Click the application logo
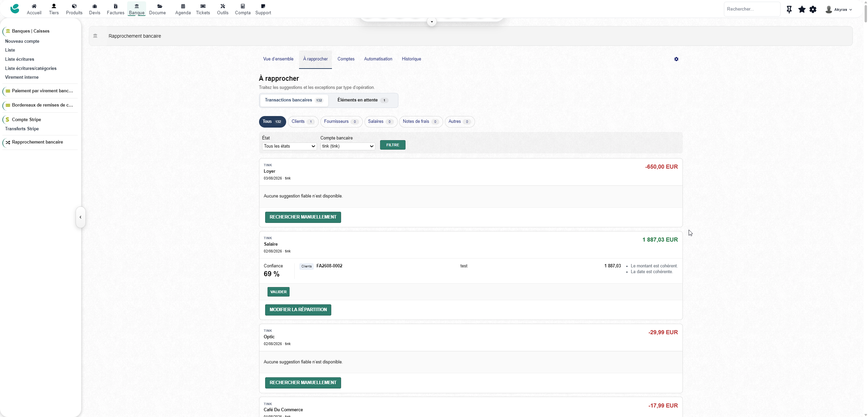 15,8
